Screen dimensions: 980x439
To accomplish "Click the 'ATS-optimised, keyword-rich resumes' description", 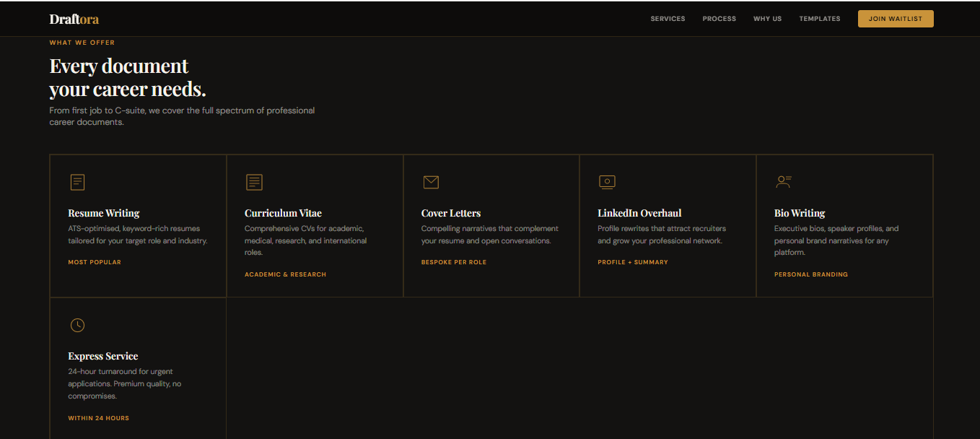I will click(x=138, y=235).
